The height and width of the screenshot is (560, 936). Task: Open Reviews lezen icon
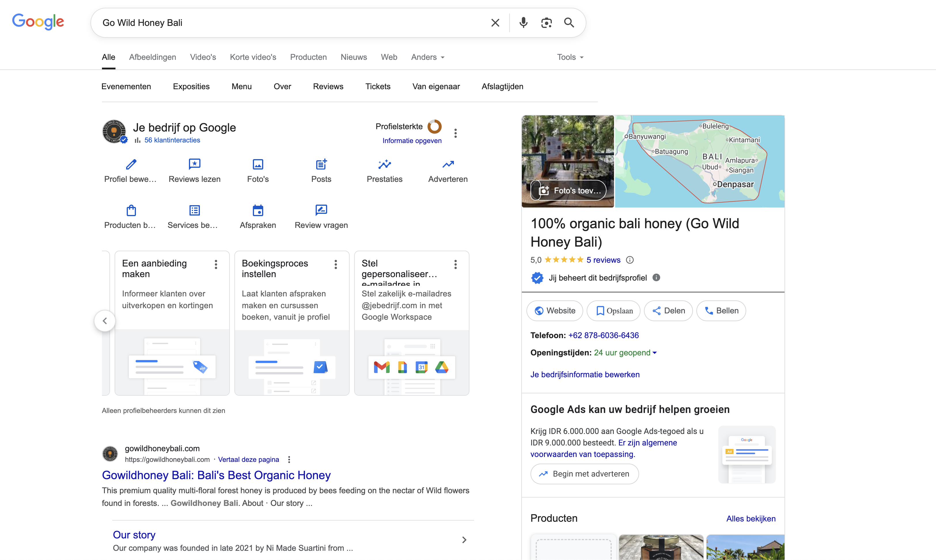click(194, 164)
